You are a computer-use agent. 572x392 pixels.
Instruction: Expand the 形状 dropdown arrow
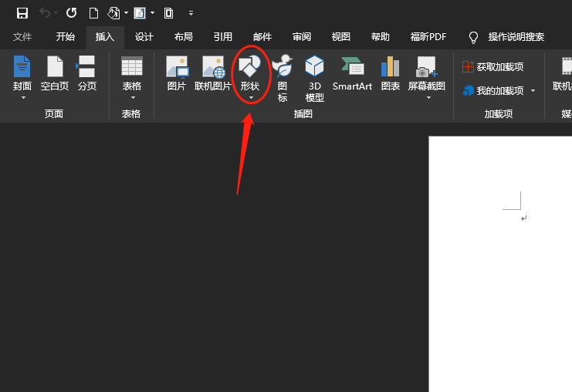tap(251, 98)
